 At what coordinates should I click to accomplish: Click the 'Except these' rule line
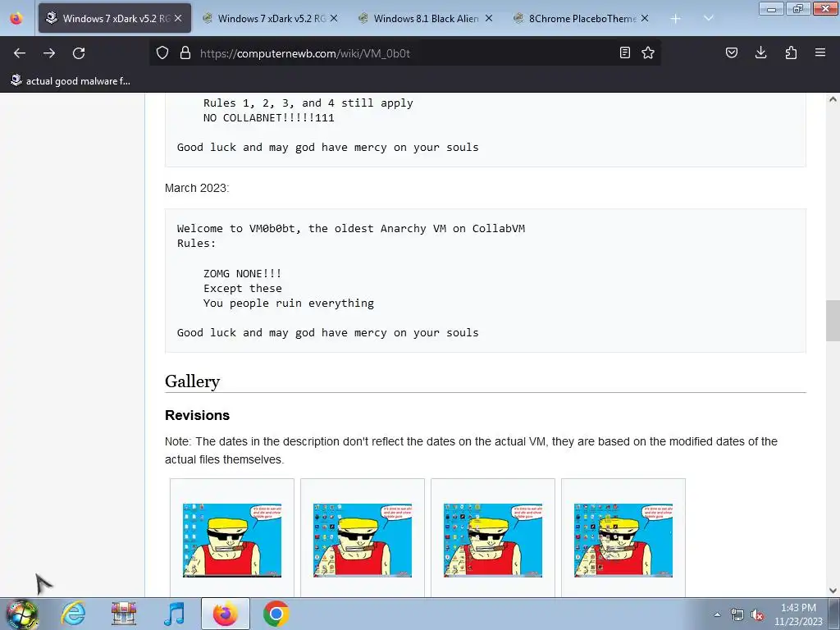(x=242, y=288)
